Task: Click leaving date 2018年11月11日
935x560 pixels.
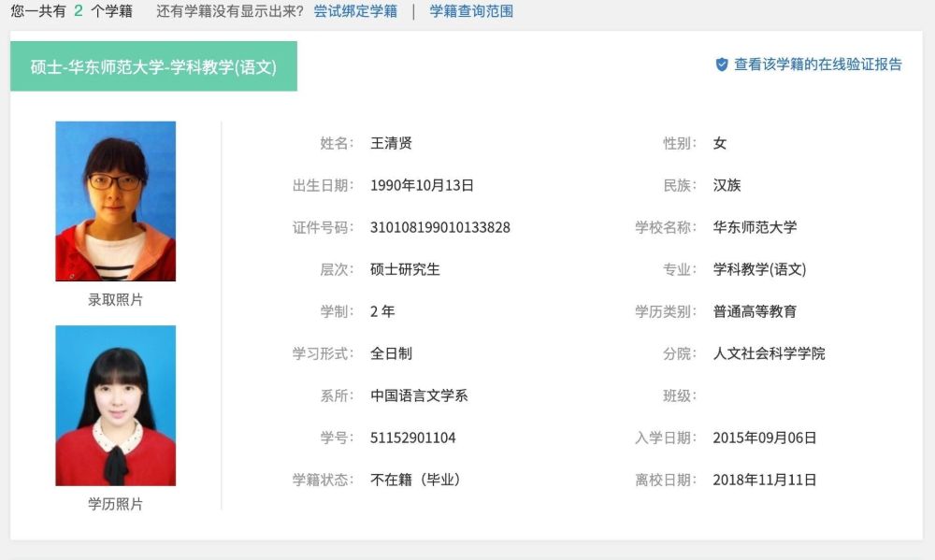Action: pyautogui.click(x=765, y=480)
